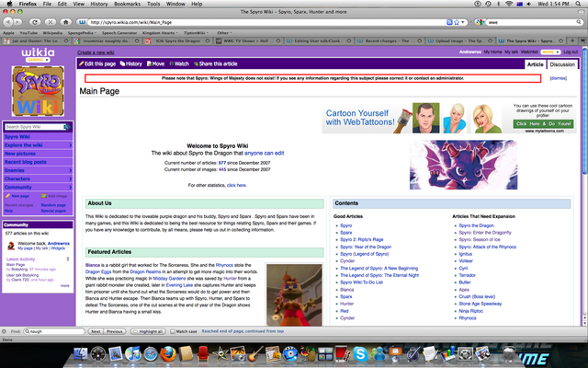Click Share this article
This screenshot has height=368, width=588.
point(216,63)
